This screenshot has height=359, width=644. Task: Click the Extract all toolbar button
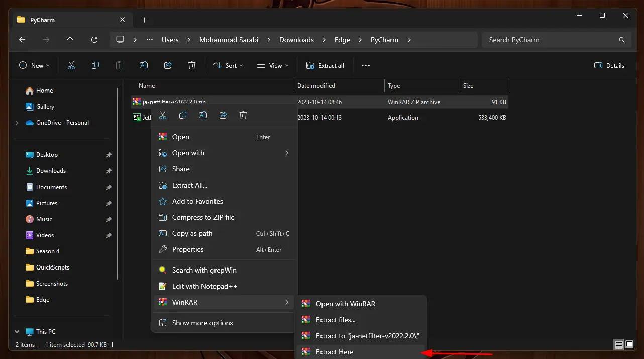pyautogui.click(x=325, y=65)
